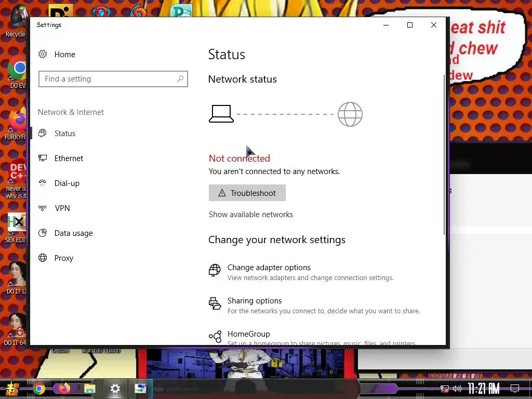Select the VPN icon in sidebar
The width and height of the screenshot is (532, 399).
[43, 208]
